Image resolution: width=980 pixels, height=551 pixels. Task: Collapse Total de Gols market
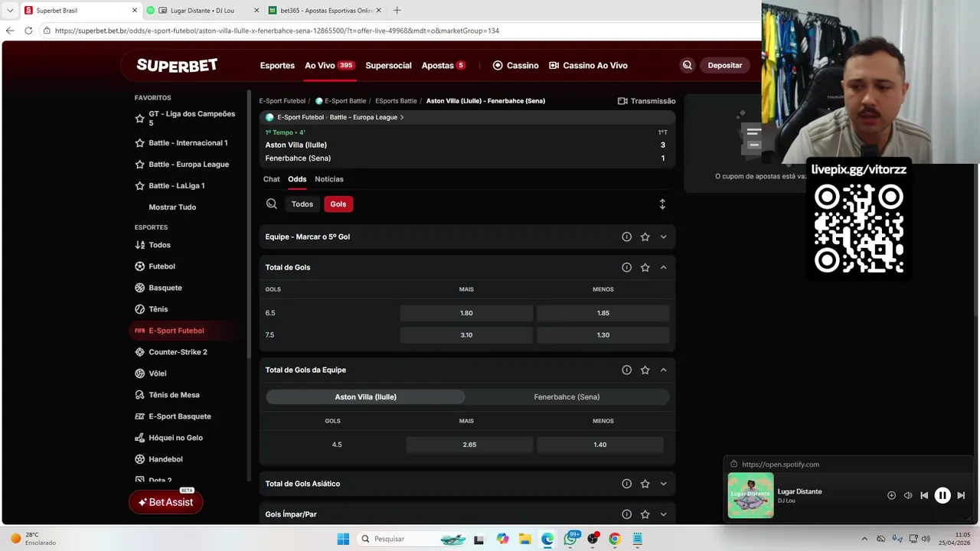663,268
